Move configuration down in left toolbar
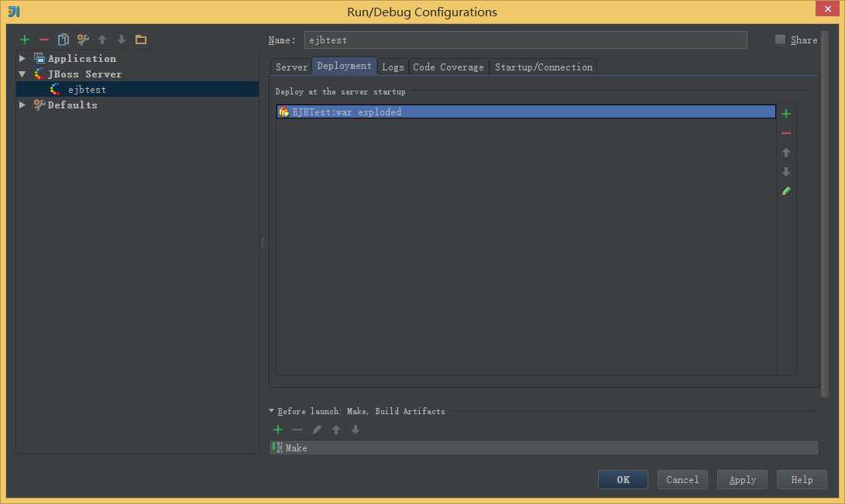The height and width of the screenshot is (504, 845). [x=122, y=39]
